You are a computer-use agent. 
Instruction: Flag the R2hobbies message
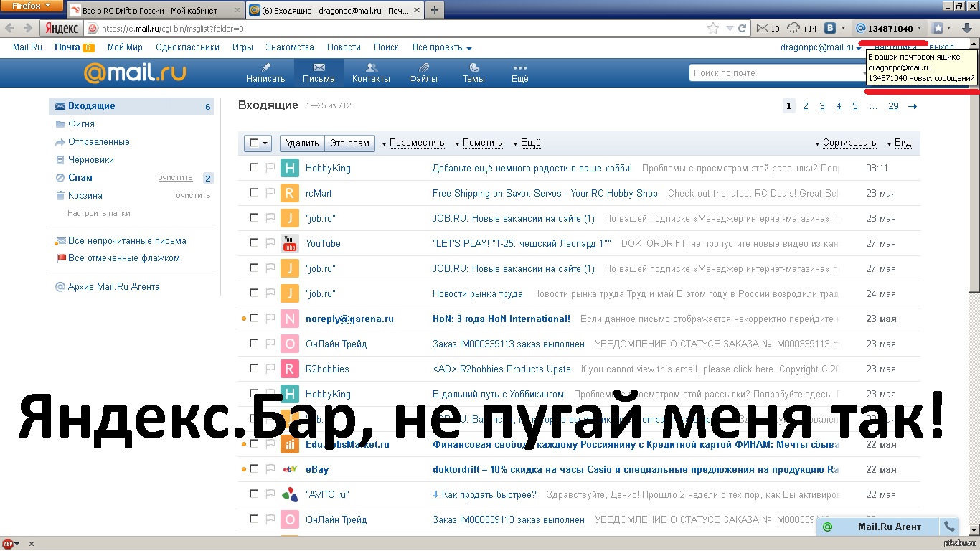coord(270,369)
